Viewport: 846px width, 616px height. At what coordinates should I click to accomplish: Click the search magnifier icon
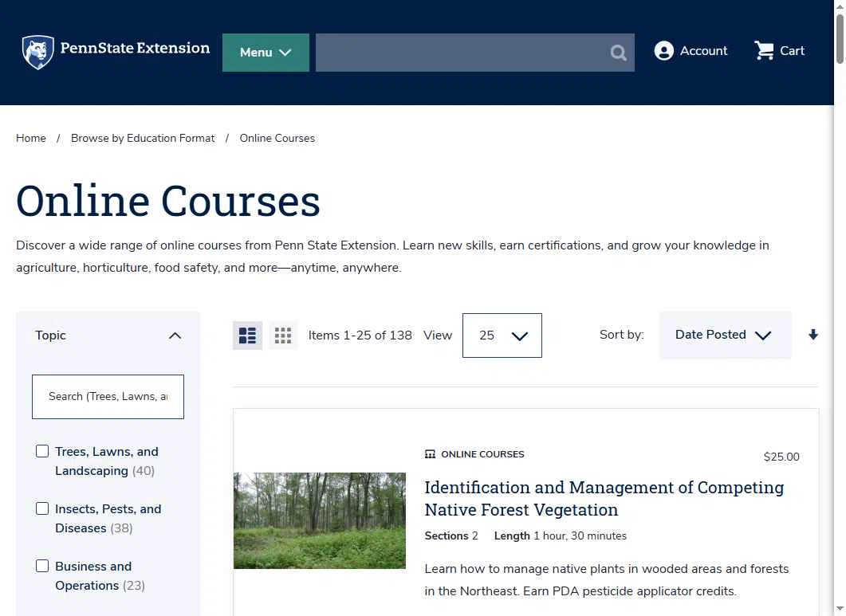click(618, 53)
